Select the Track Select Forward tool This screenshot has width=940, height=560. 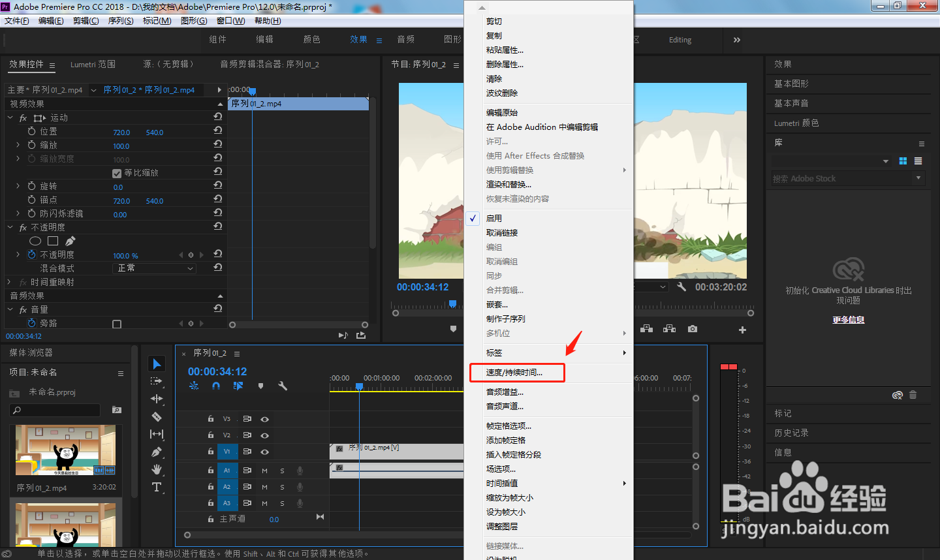156,381
